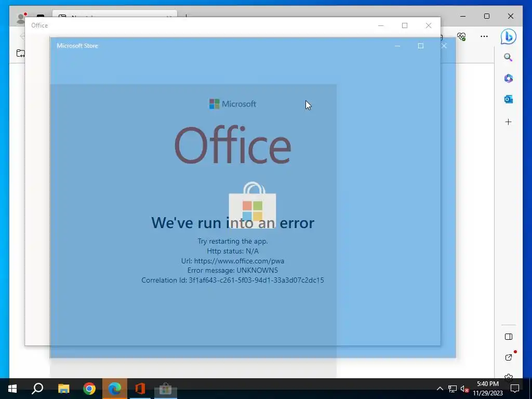Click the Search icon in Edge sidebar
Viewport: 532px width, 399px height.
tap(508, 57)
